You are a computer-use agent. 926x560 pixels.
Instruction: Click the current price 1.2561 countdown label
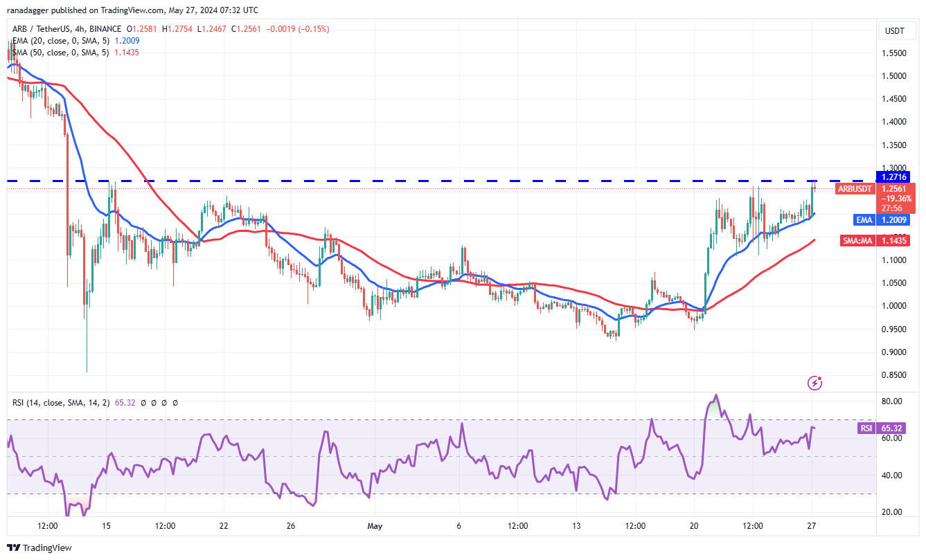tap(893, 197)
